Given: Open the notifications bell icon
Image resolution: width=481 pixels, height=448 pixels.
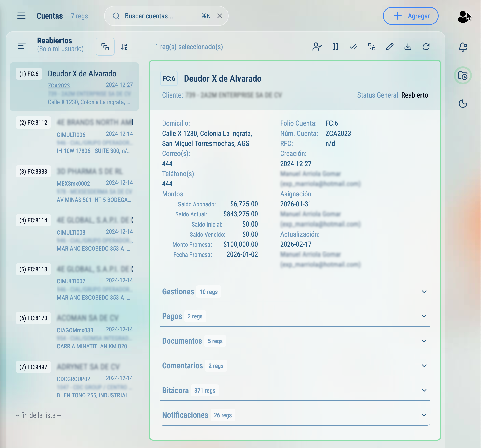Looking at the screenshot, I should tap(463, 47).
